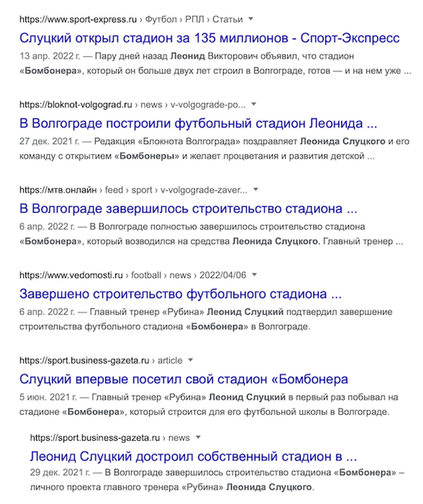Screen dimensions: 423x504
Task: Expand options arrow next to bloknot-volgograd.ru
Action: pyautogui.click(x=254, y=104)
